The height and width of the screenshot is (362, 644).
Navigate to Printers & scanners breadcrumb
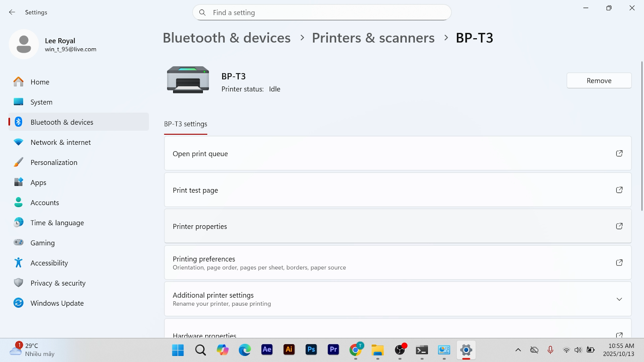coord(373,38)
